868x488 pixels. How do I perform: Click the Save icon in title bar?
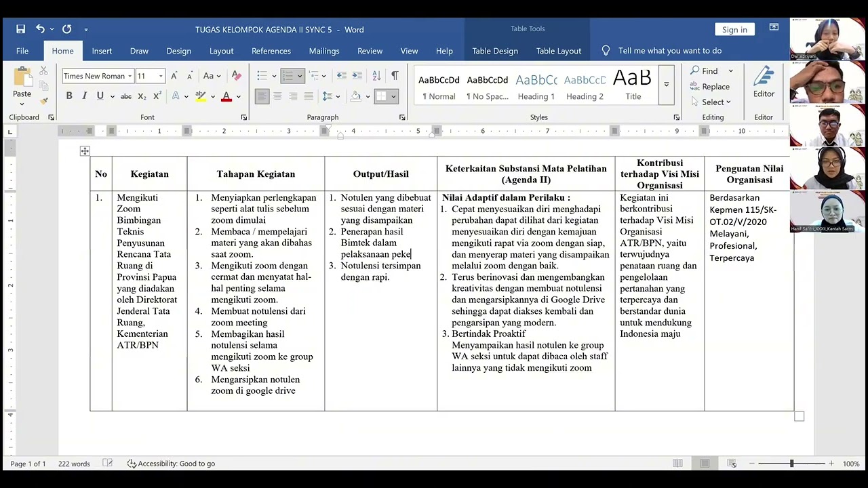pos(20,29)
